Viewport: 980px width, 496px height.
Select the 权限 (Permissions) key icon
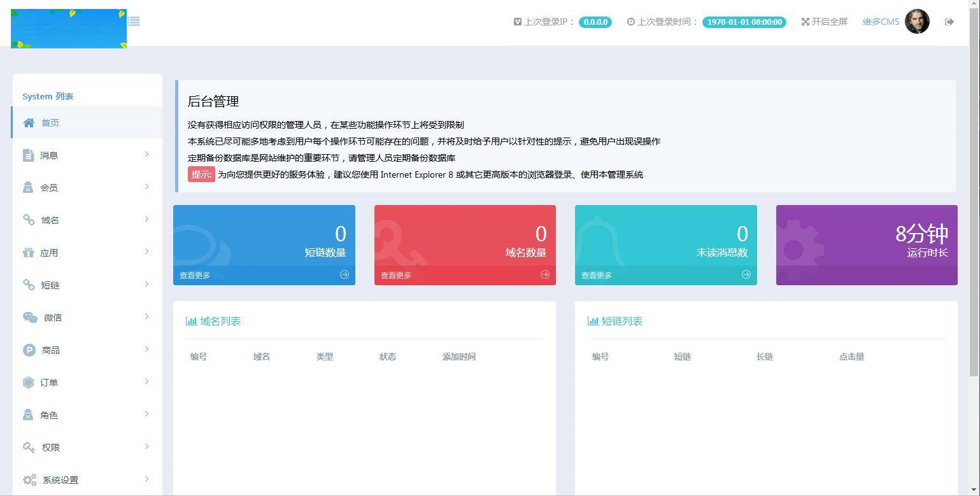coord(28,447)
